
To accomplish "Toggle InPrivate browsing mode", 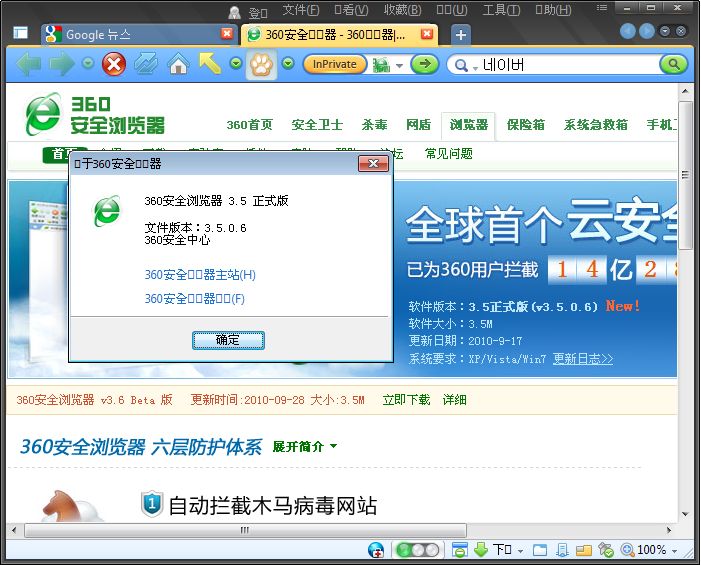I will (334, 64).
